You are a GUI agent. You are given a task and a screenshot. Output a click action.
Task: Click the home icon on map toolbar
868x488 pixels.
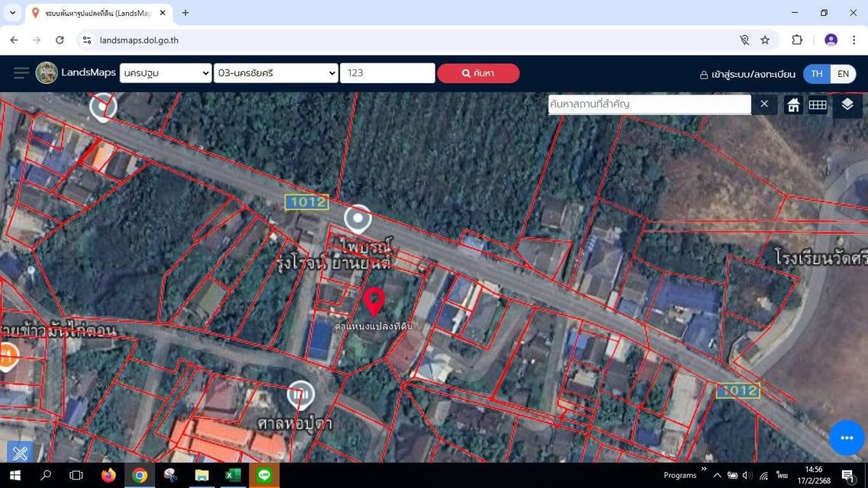[793, 105]
